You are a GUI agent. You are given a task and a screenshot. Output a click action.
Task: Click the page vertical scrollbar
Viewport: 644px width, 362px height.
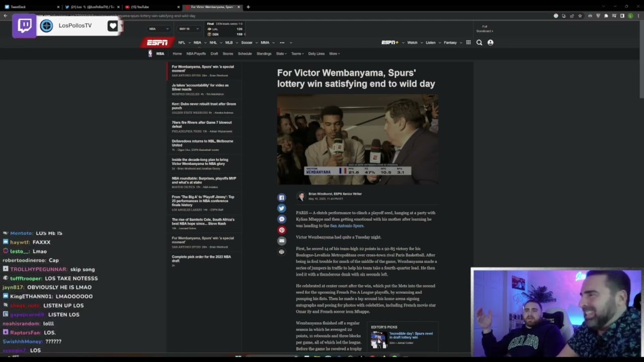(x=641, y=60)
